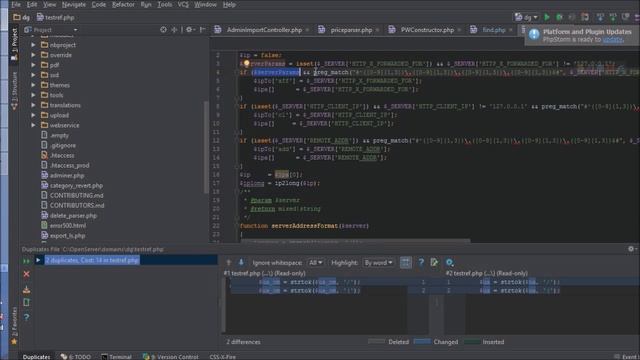Select .htaccess file in project tree
Image resolution: width=640 pixels, height=360 pixels.
point(62,155)
